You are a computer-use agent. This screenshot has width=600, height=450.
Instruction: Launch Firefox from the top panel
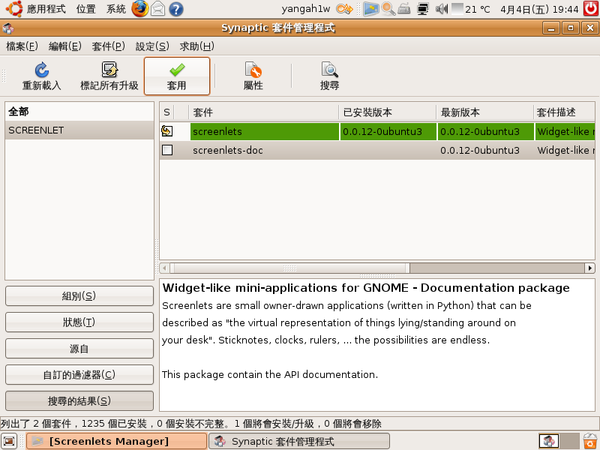pos(140,9)
